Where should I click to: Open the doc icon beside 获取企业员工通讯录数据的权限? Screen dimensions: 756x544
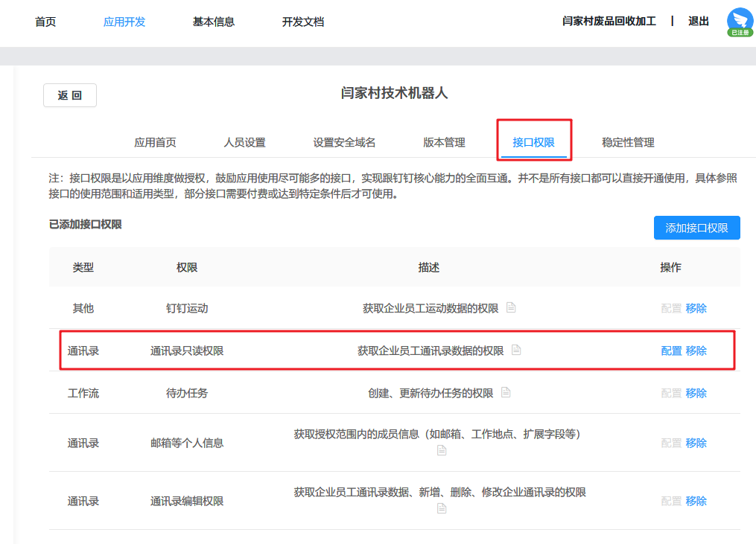click(516, 350)
